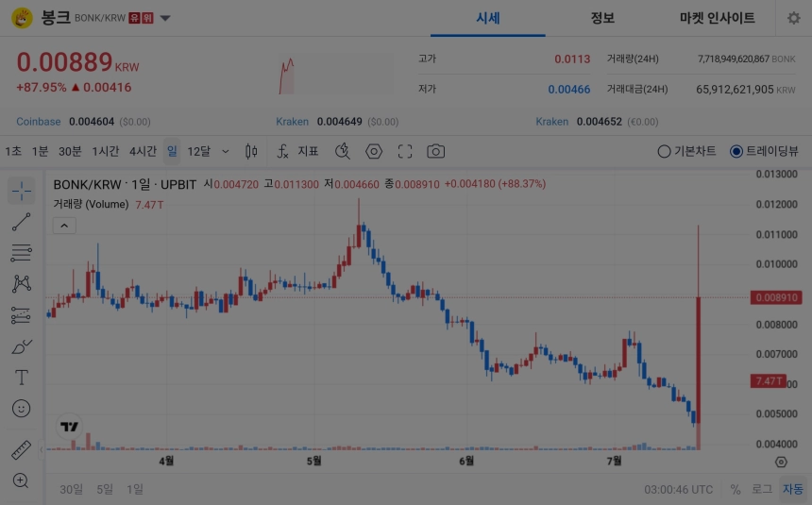Click the BONK/KRW · 1일 · UPBIT legend title
Viewport: 812px width, 505px height.
125,184
